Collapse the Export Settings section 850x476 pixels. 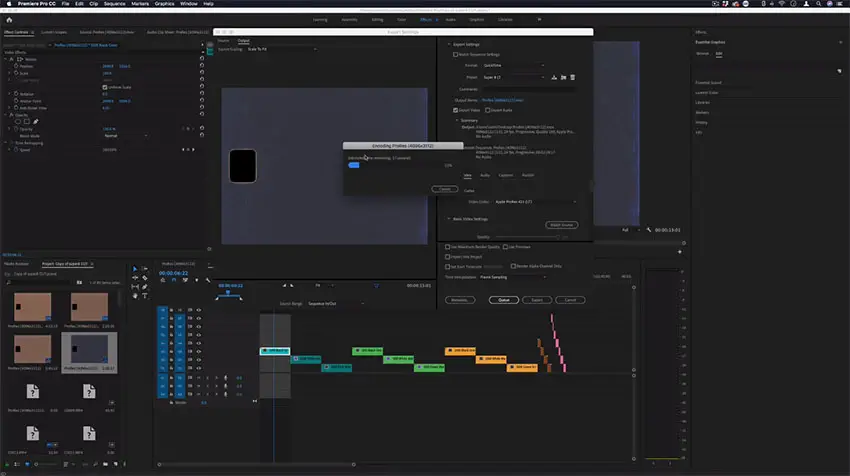(449, 44)
